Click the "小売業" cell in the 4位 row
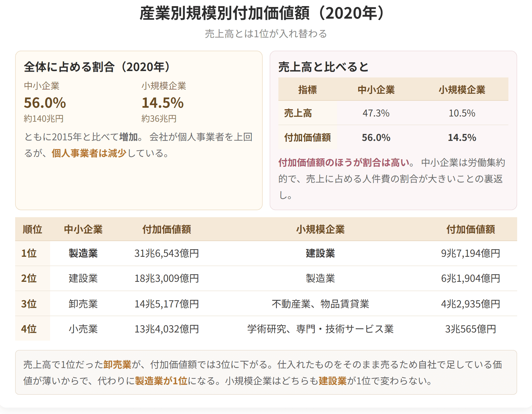This screenshot has height=414, width=532. coord(83,329)
